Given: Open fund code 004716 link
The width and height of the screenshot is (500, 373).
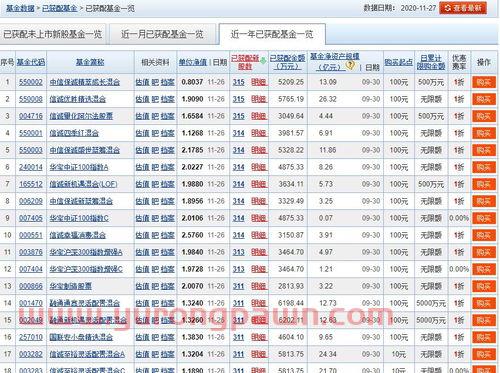Looking at the screenshot, I should point(31,116).
